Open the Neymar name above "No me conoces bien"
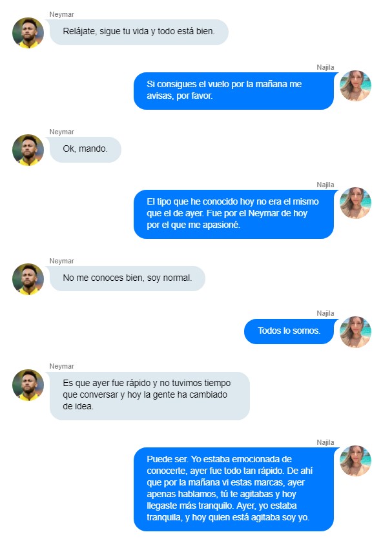The height and width of the screenshot is (541, 392). 61,261
